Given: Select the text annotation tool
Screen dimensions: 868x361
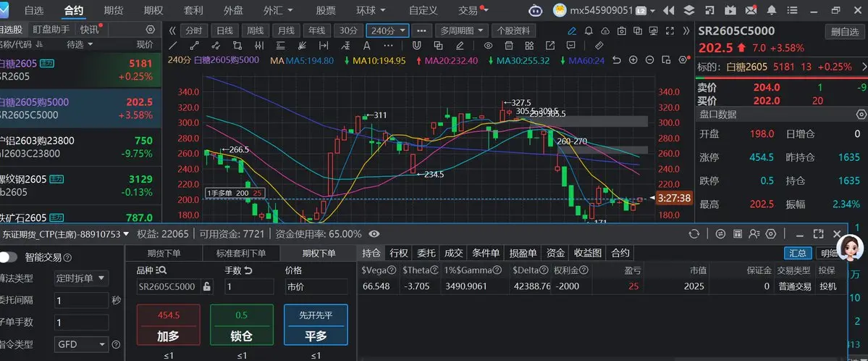Looking at the screenshot, I should pyautogui.click(x=366, y=46).
